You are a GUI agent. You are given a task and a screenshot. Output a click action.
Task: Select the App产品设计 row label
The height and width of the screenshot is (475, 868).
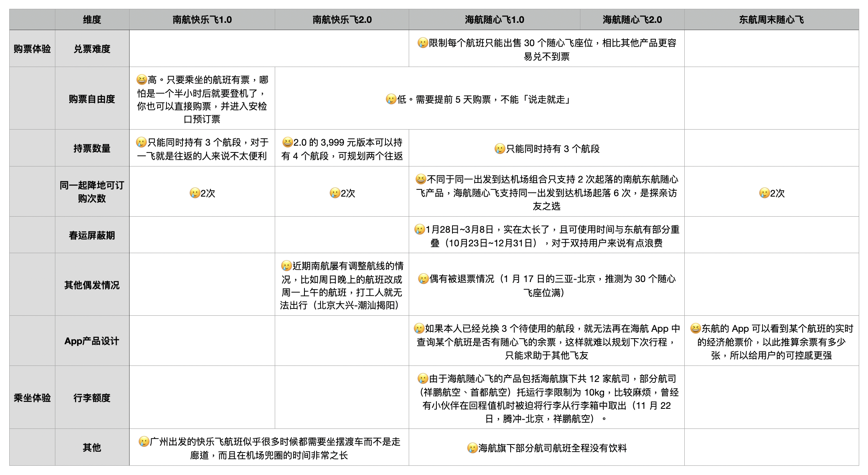tap(92, 341)
